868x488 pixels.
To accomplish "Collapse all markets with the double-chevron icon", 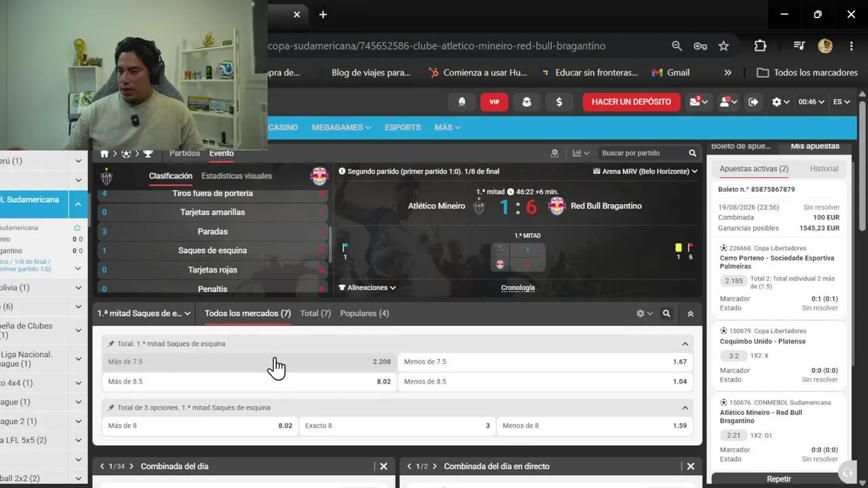I will (x=690, y=314).
